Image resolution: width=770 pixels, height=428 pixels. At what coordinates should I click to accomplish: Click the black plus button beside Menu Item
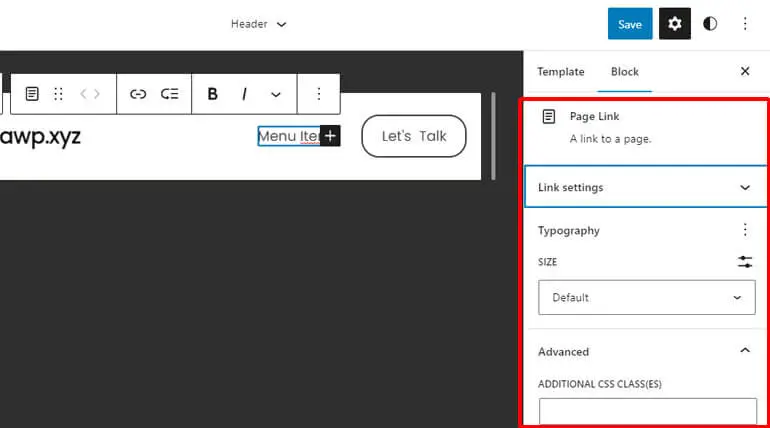[x=330, y=136]
